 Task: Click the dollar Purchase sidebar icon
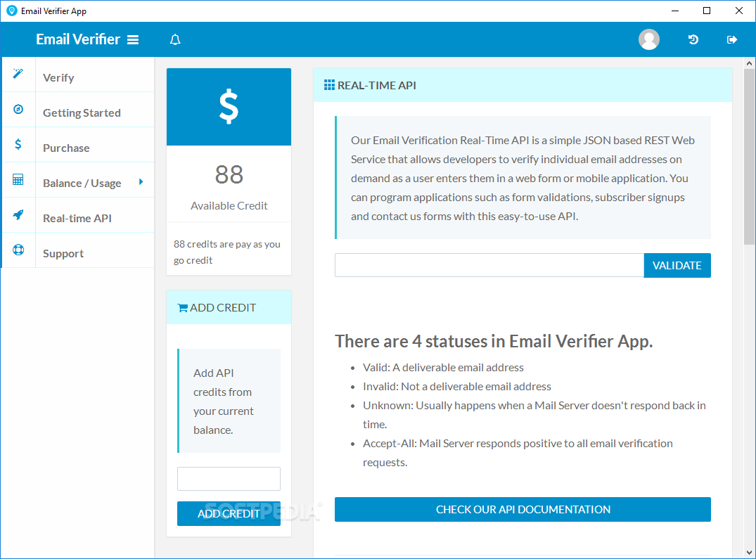click(x=18, y=144)
